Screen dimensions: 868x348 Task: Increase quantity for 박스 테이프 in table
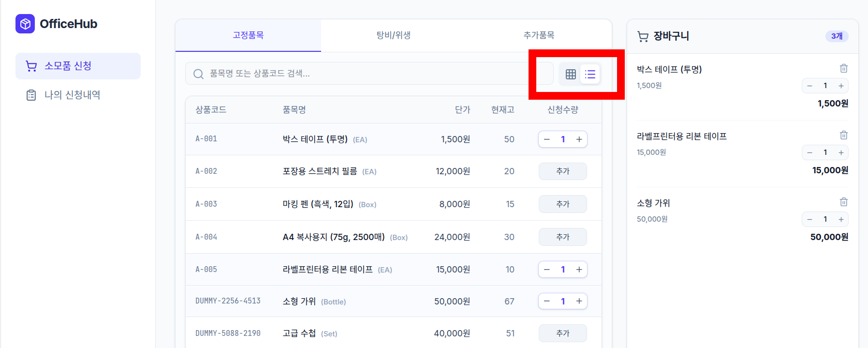tap(579, 139)
